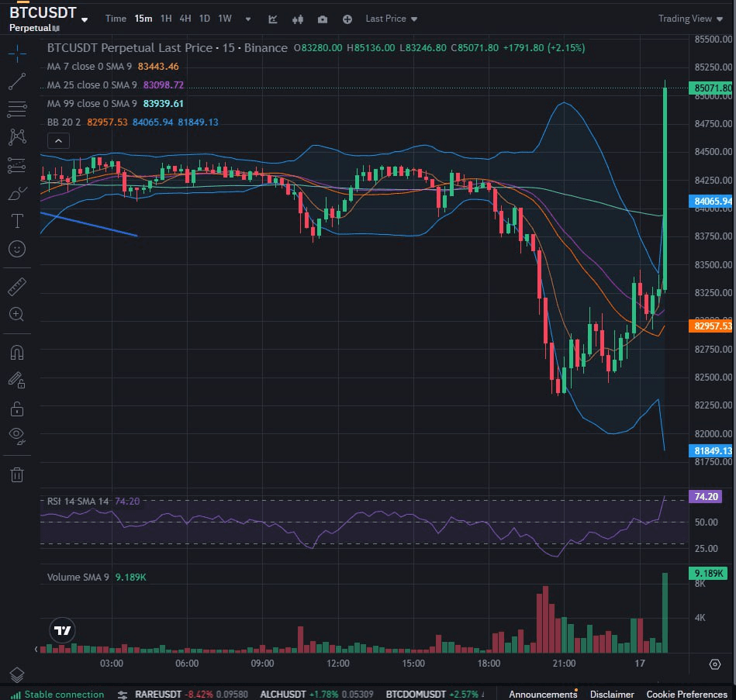Switch to the 4H interval
The width and height of the screenshot is (736, 700).
pos(185,19)
